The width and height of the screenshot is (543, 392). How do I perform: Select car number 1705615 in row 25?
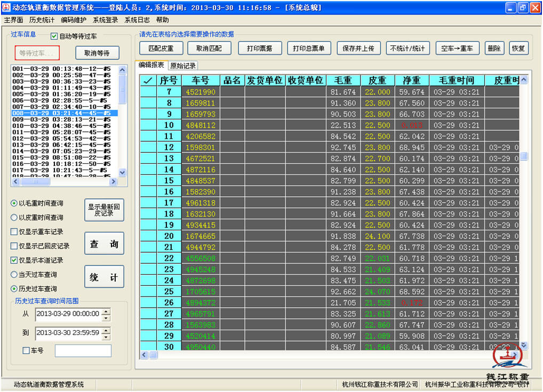[201, 292]
